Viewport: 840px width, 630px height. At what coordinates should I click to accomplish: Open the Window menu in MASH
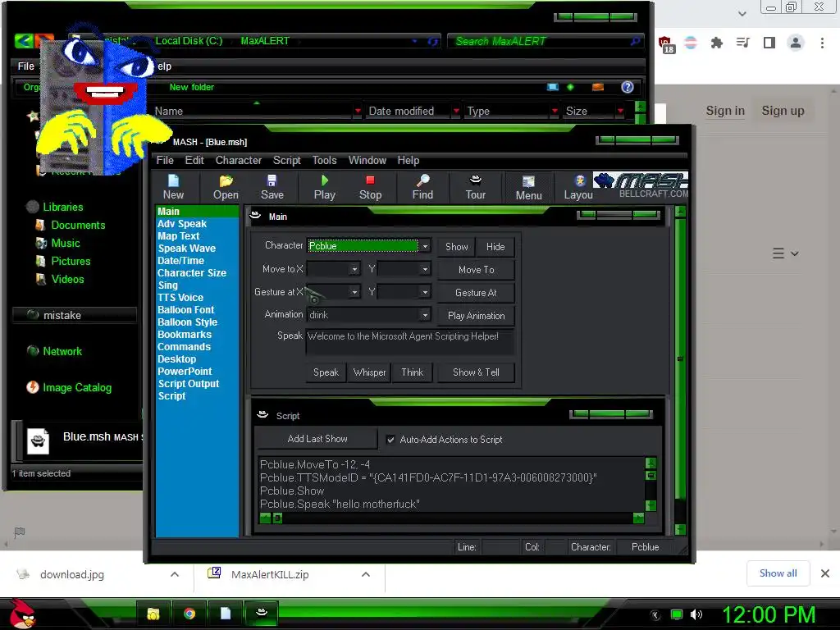[367, 160]
